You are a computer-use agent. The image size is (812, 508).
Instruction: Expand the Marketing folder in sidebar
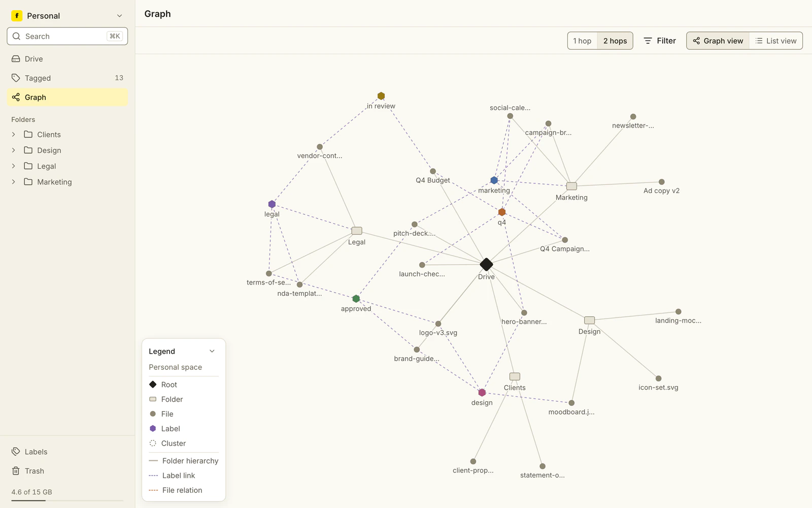(14, 182)
